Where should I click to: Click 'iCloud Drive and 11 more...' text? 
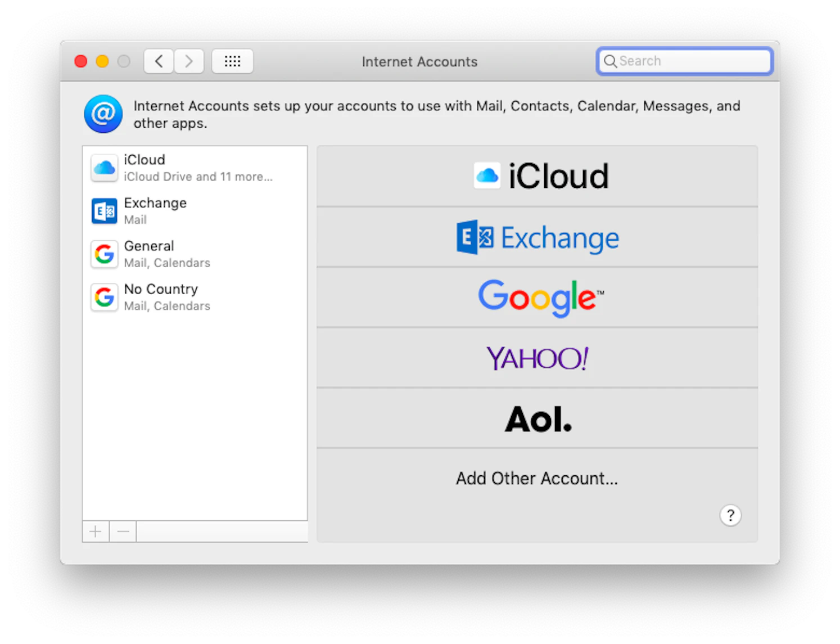tap(198, 177)
